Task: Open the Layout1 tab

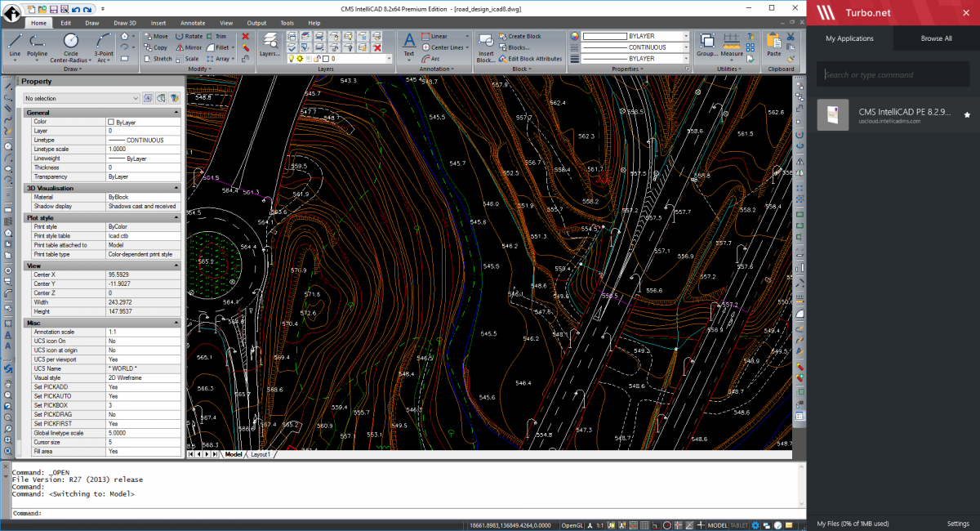Action: click(x=259, y=454)
